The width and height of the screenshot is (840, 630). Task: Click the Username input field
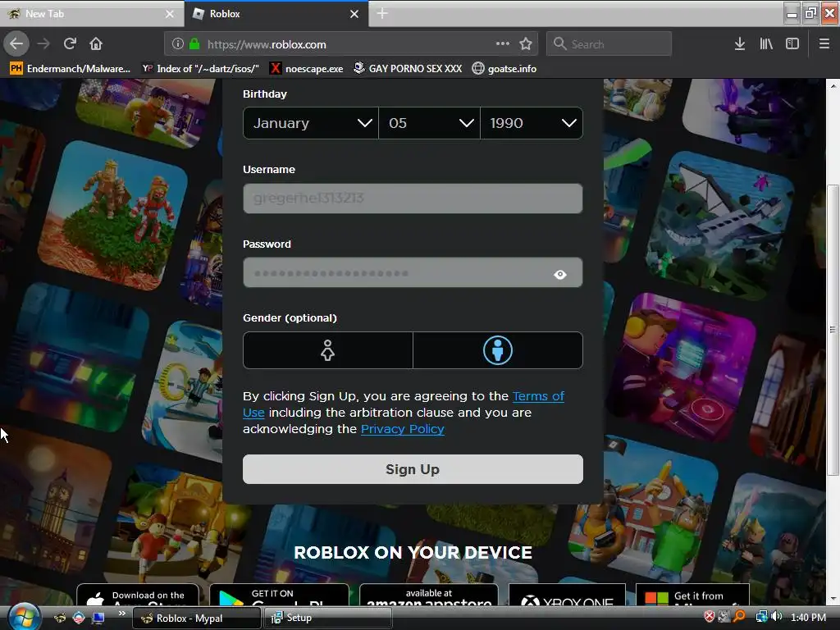coord(413,199)
